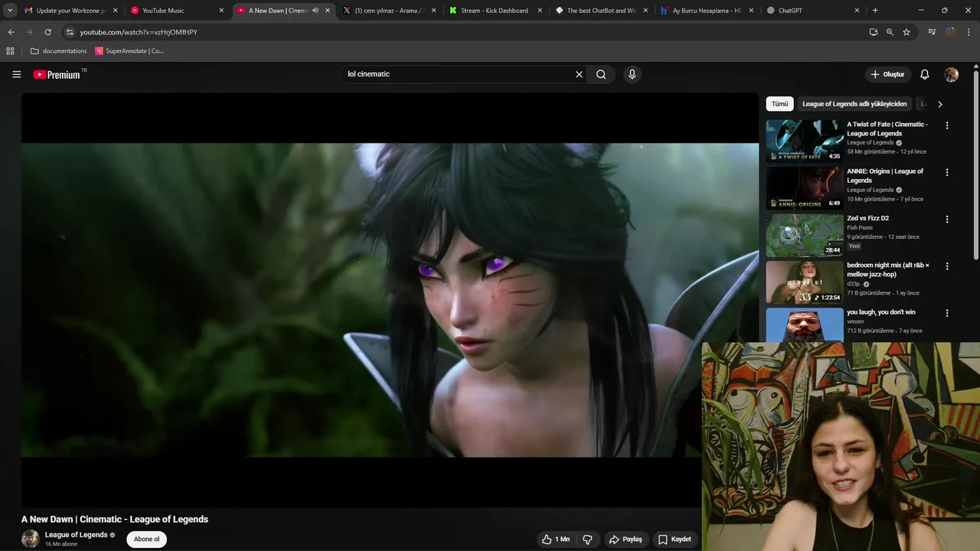The height and width of the screenshot is (551, 980).
Task: Share the video with Paylaş
Action: (x=626, y=540)
